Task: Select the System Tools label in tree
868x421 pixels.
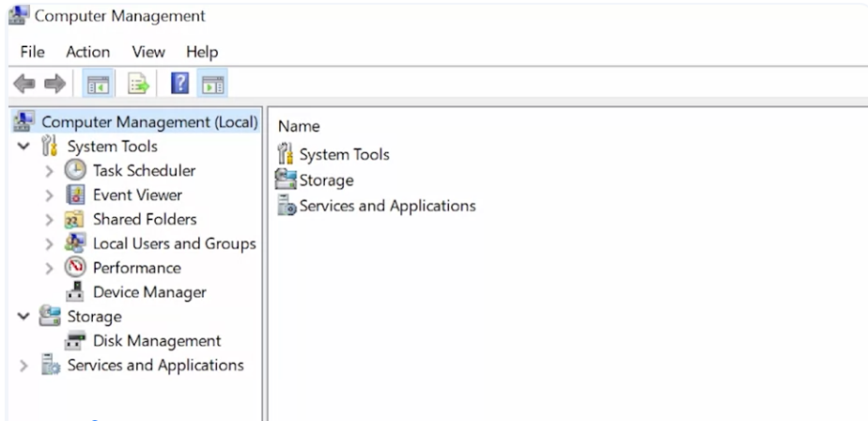Action: point(113,147)
